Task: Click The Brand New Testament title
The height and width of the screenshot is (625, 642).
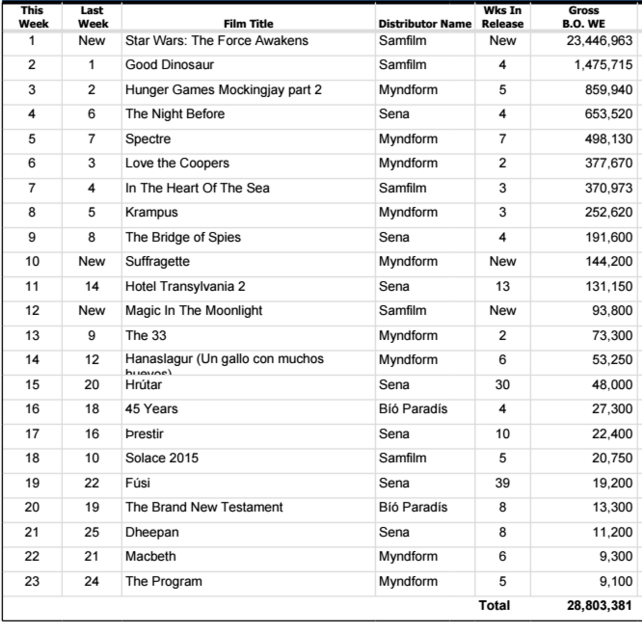Action: pyautogui.click(x=204, y=507)
